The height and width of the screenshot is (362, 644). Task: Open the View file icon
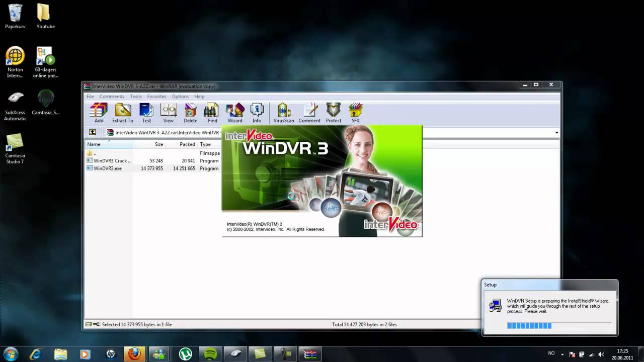(169, 113)
